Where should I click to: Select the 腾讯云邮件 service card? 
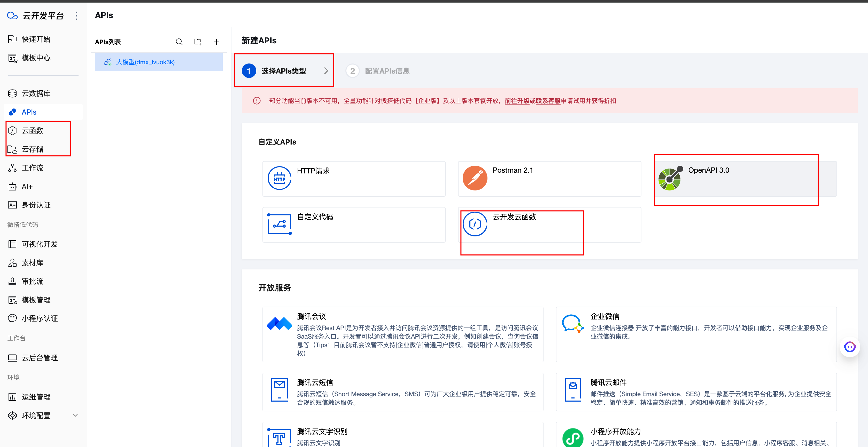click(696, 392)
